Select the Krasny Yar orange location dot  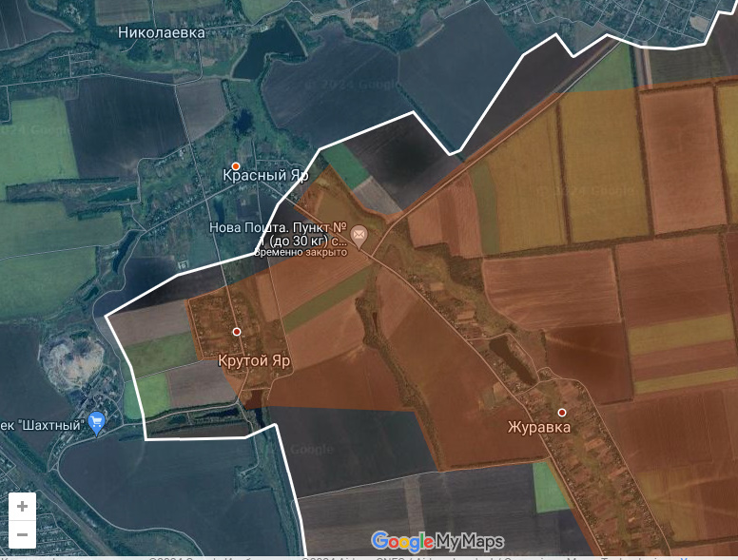tap(236, 166)
